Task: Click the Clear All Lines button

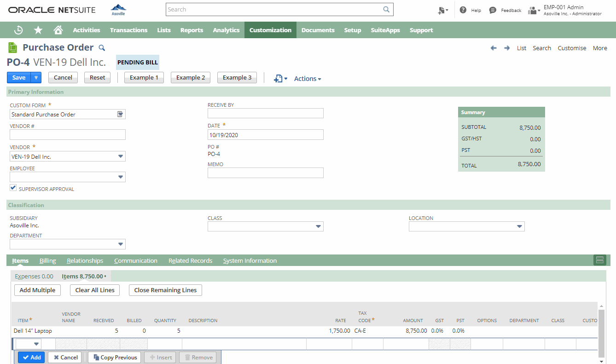Action: pos(95,290)
